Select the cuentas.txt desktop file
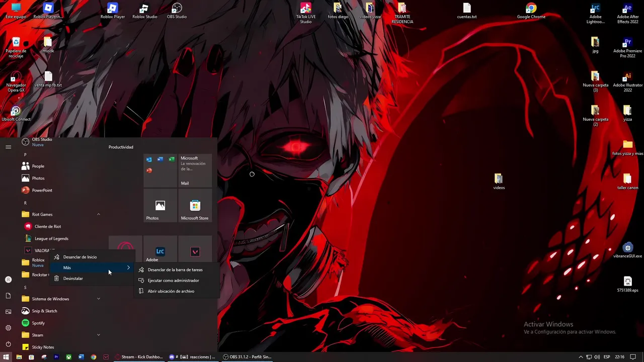This screenshot has height=362, width=644. [467, 12]
